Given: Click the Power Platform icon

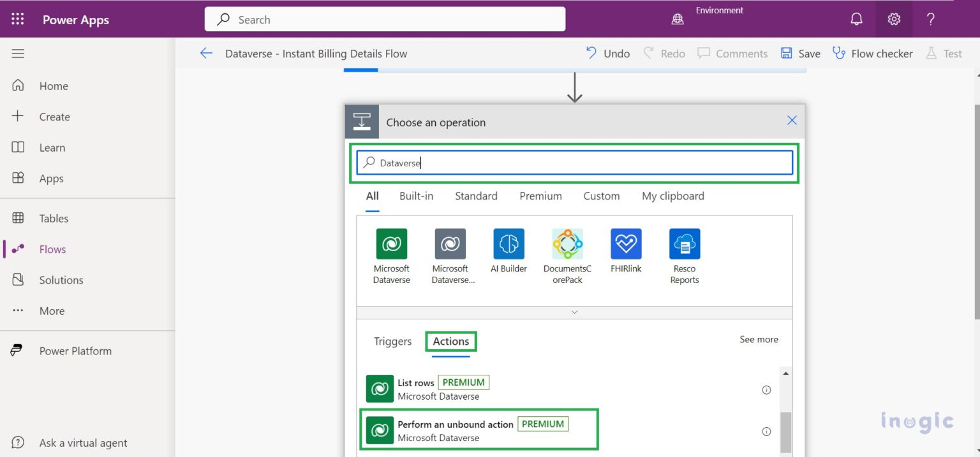Looking at the screenshot, I should tap(17, 351).
